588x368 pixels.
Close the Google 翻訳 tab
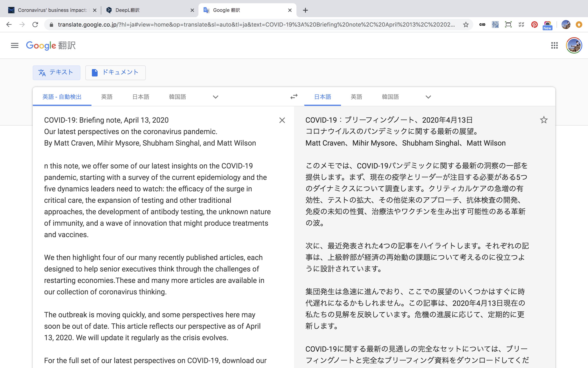(x=290, y=10)
